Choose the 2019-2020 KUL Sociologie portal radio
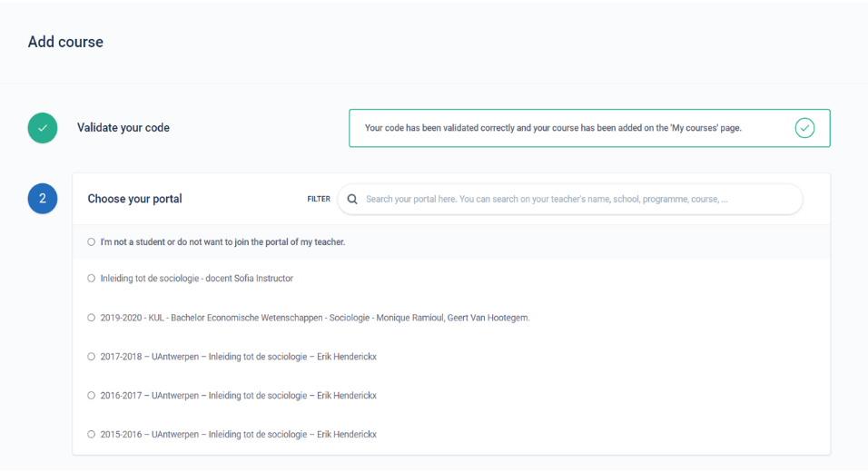The image size is (868, 472). pyautogui.click(x=92, y=318)
